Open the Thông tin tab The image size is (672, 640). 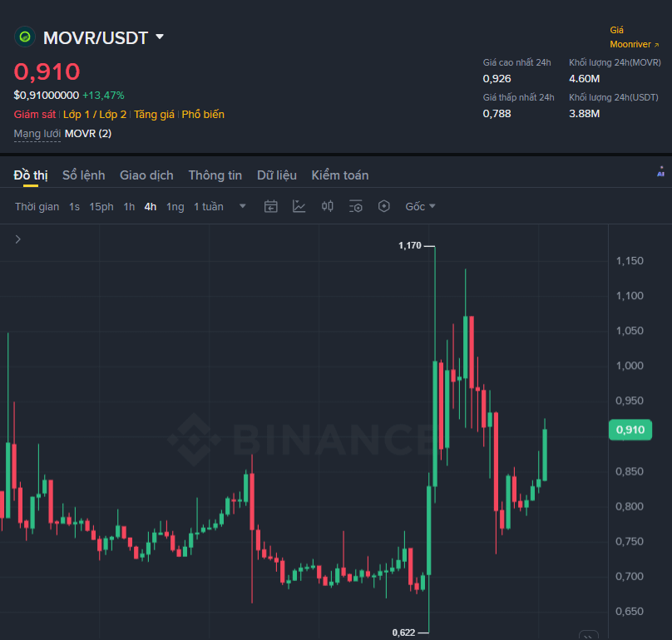click(x=215, y=175)
